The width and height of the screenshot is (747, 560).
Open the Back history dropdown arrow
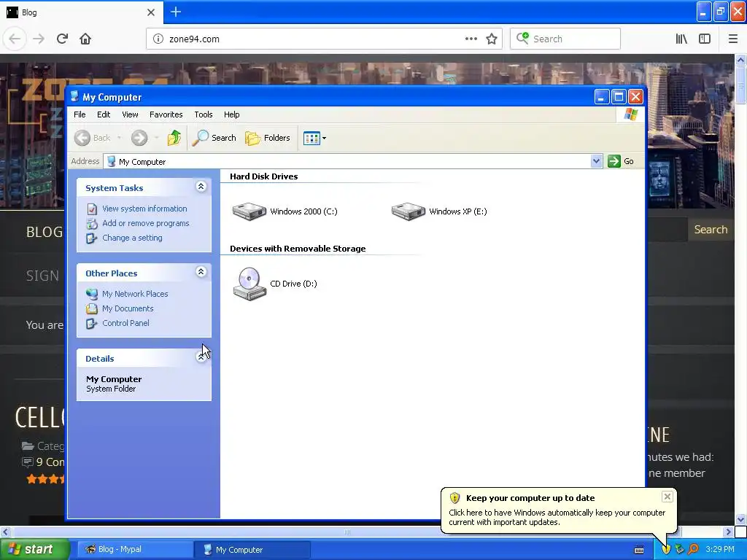point(119,138)
